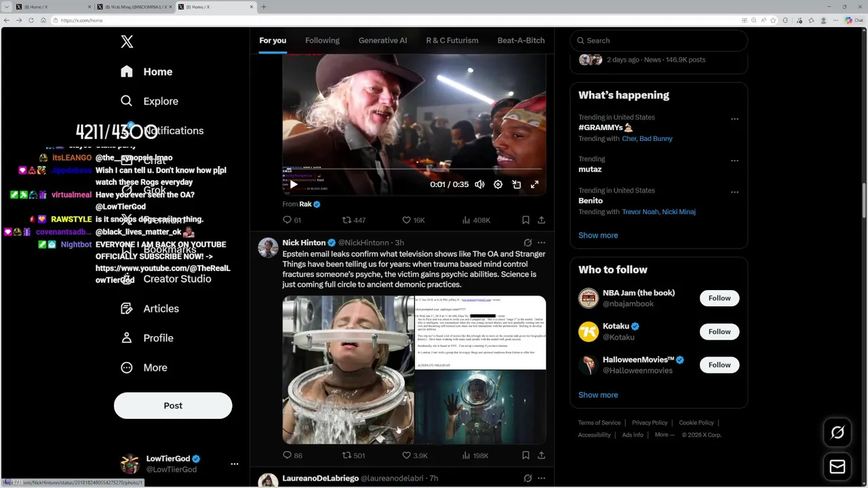Viewport: 868px width, 488px height.
Task: Open the Messages envelope floating button
Action: 837,467
